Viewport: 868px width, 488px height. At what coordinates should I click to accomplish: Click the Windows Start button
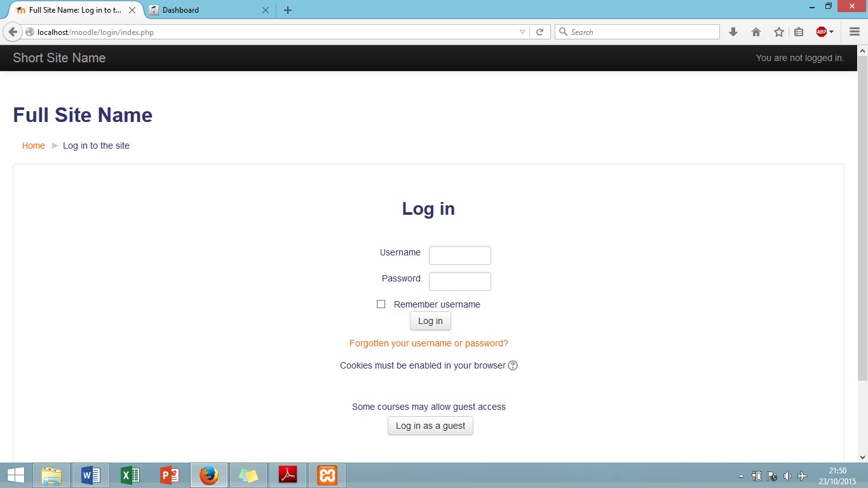click(16, 475)
